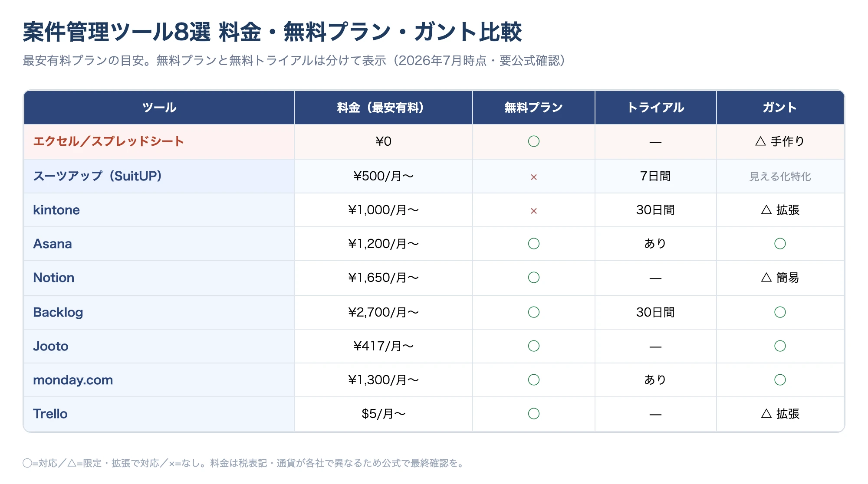Image resolution: width=868 pixels, height=484 pixels.
Task: Select the エクセル／スプレッドシート row name
Action: point(108,141)
